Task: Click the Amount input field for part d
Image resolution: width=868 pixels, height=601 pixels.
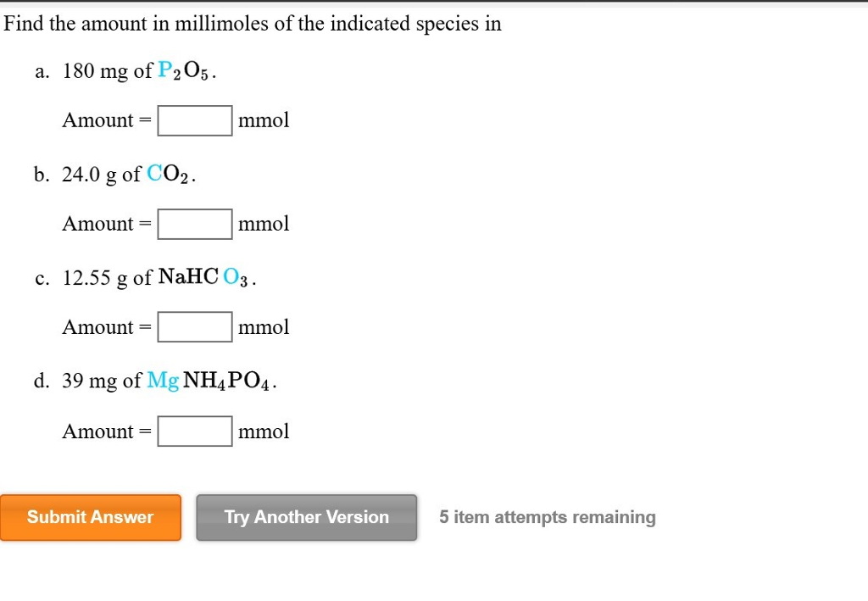Action: pos(194,431)
